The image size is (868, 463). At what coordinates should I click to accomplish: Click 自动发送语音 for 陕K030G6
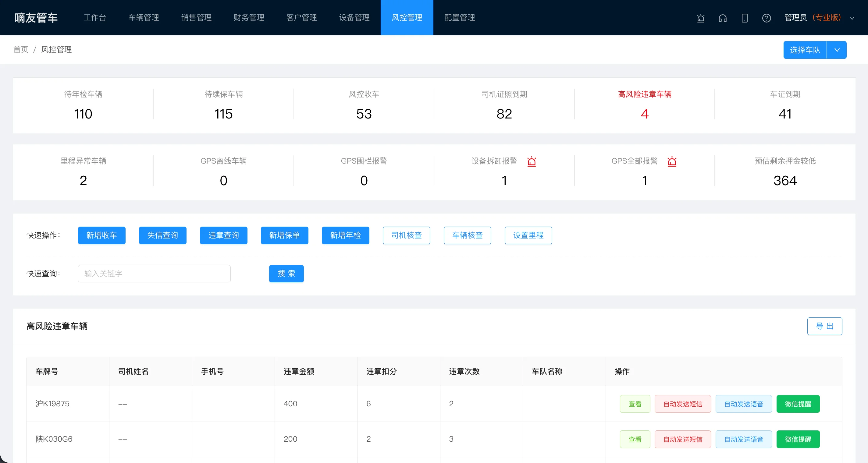pos(744,440)
